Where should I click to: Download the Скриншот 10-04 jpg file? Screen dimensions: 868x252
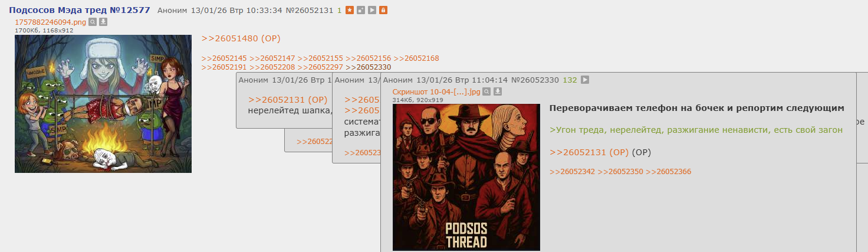coord(497,91)
